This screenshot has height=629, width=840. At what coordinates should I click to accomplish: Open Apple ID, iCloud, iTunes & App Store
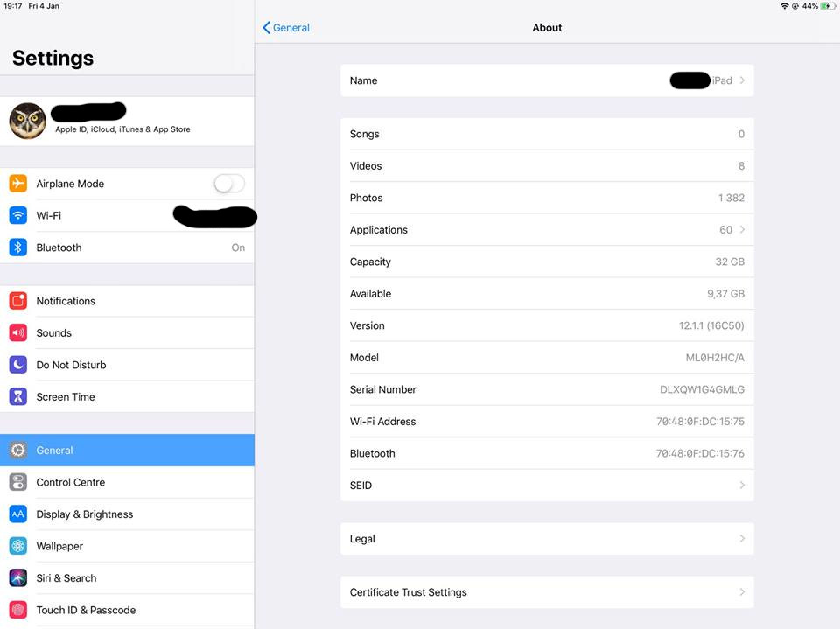click(127, 121)
